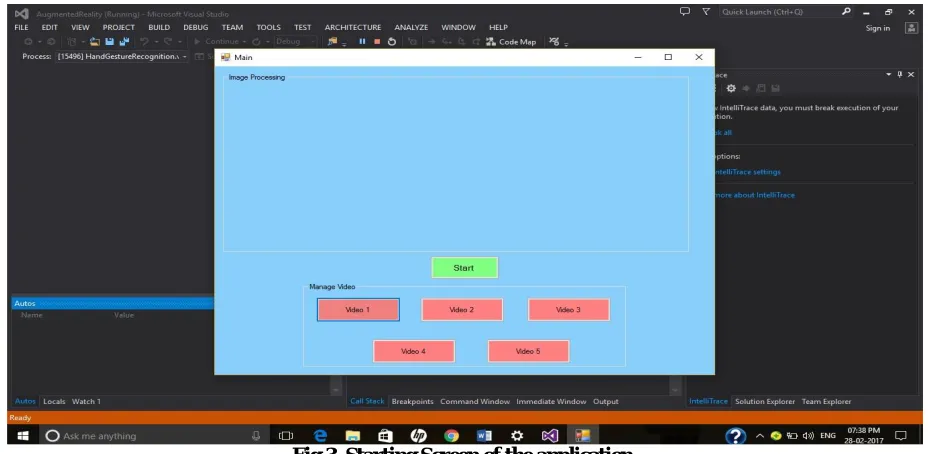
Task: Click the Video 1 button
Action: point(358,310)
